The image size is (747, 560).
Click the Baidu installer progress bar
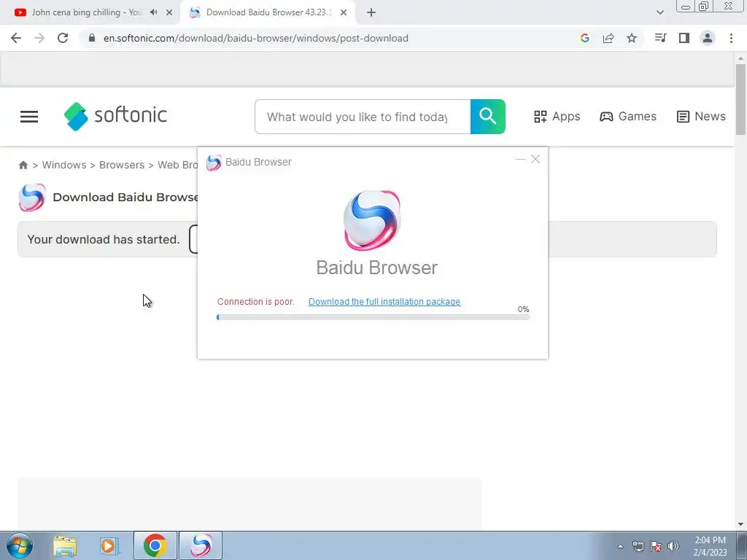click(x=373, y=317)
